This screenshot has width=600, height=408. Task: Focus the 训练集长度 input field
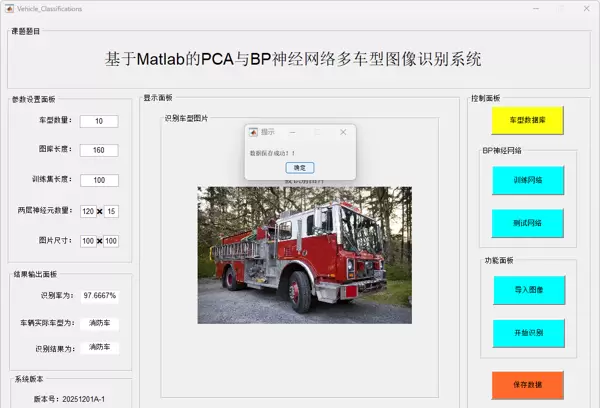point(99,180)
